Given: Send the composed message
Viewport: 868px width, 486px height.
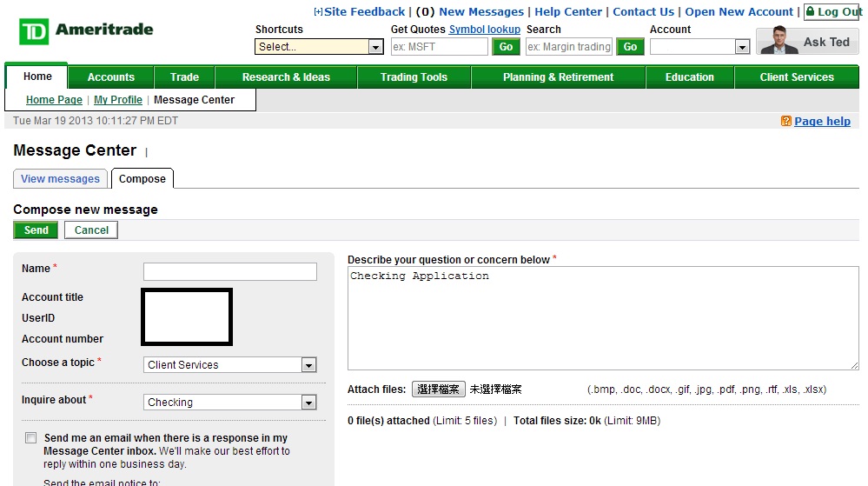Looking at the screenshot, I should (x=36, y=230).
